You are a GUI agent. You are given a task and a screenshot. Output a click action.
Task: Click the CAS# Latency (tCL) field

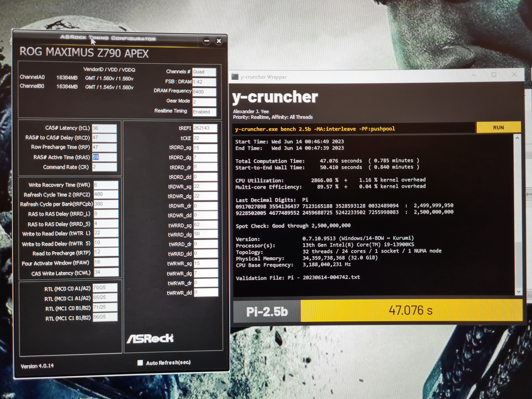(x=104, y=128)
